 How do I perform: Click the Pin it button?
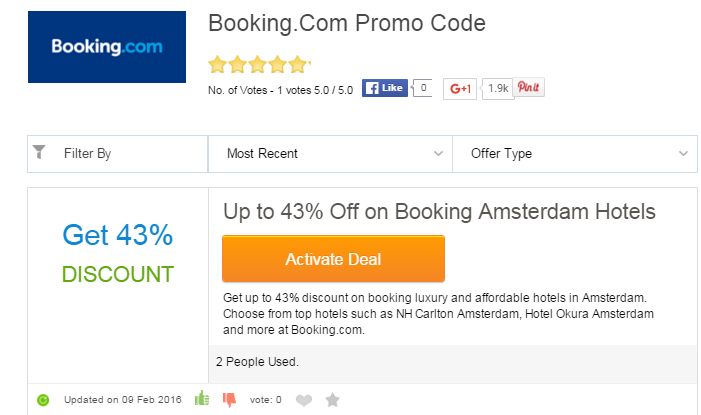point(529,88)
